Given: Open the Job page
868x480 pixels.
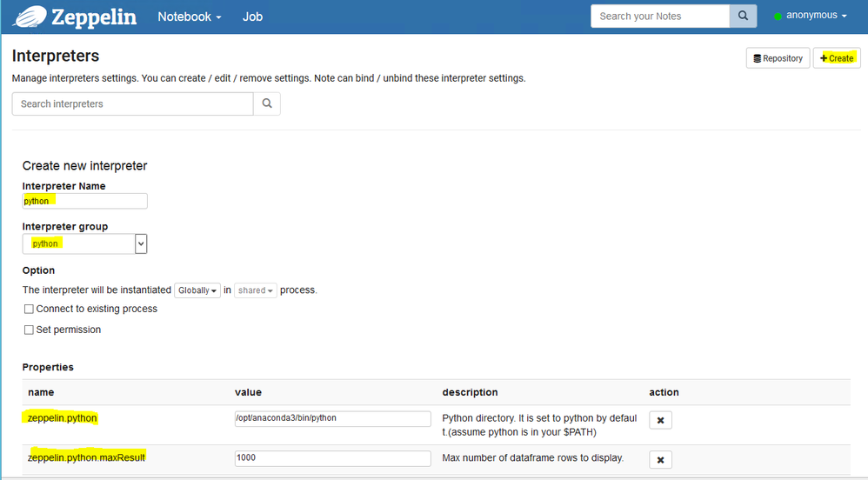Looking at the screenshot, I should (x=252, y=17).
